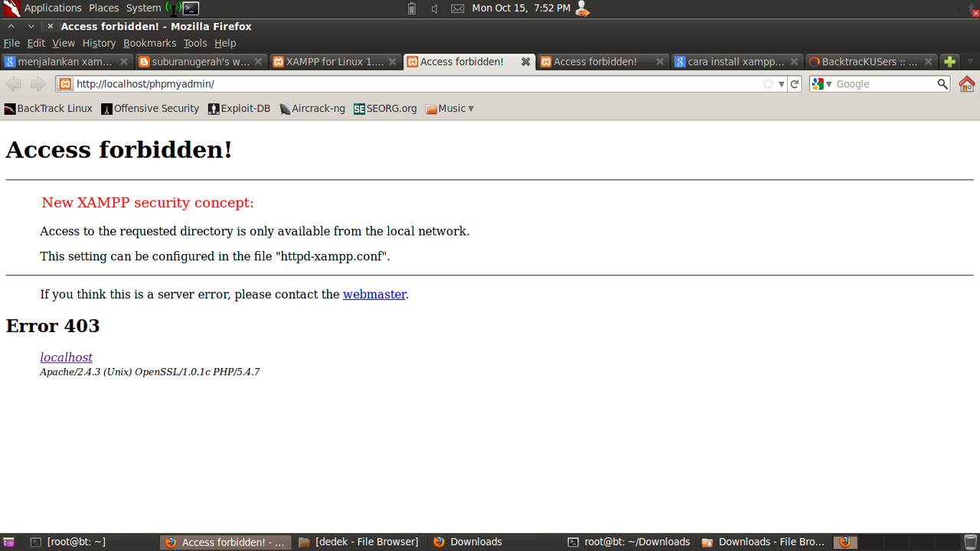Close the active Access forbidden! tab
Image resolution: width=980 pixels, height=551 pixels.
(526, 62)
